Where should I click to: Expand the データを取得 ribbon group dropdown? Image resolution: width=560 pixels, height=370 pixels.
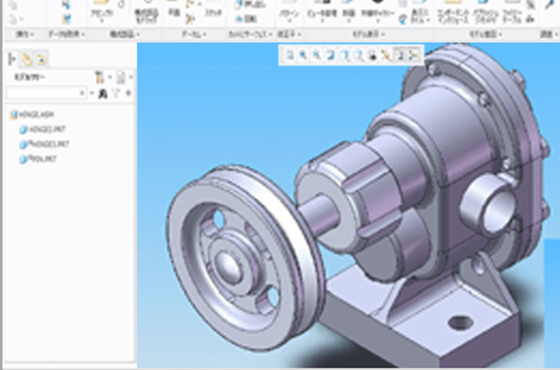tap(66, 34)
